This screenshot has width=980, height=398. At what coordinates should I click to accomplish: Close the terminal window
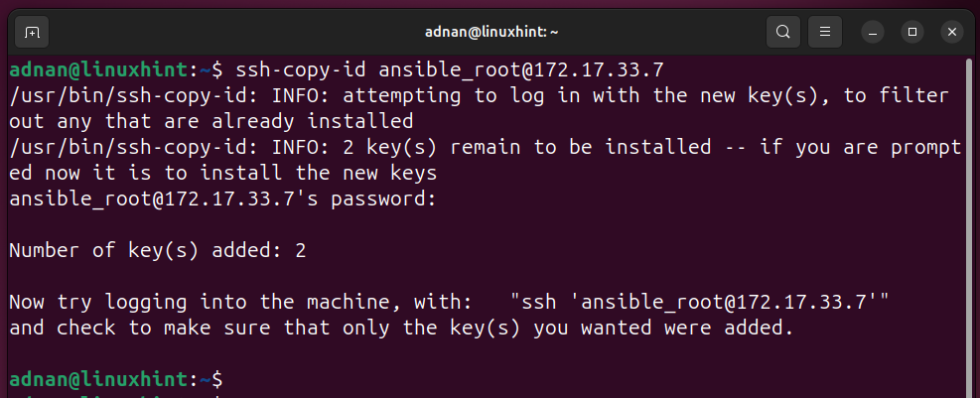(x=952, y=32)
